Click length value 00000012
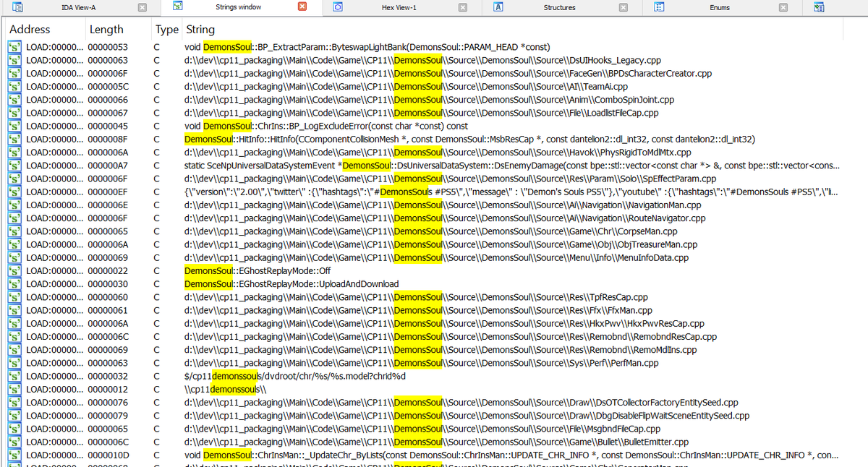This screenshot has height=467, width=868. click(x=108, y=389)
